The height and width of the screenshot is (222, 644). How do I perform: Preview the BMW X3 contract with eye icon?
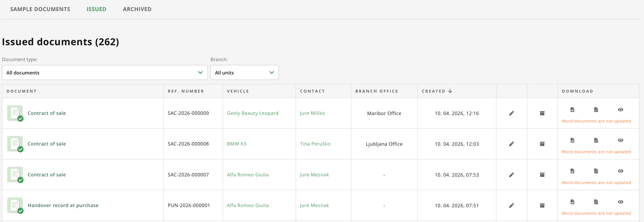click(x=620, y=140)
